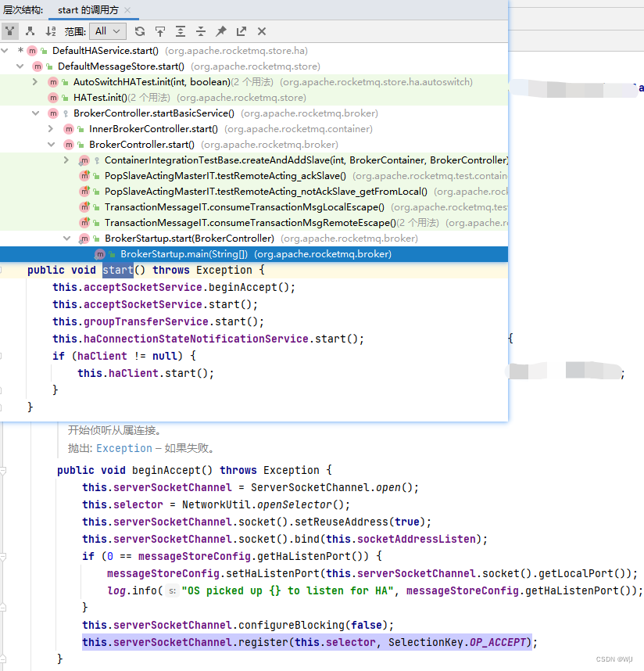
Task: Select the caller methods hierarchy icon
Action: coord(9,31)
